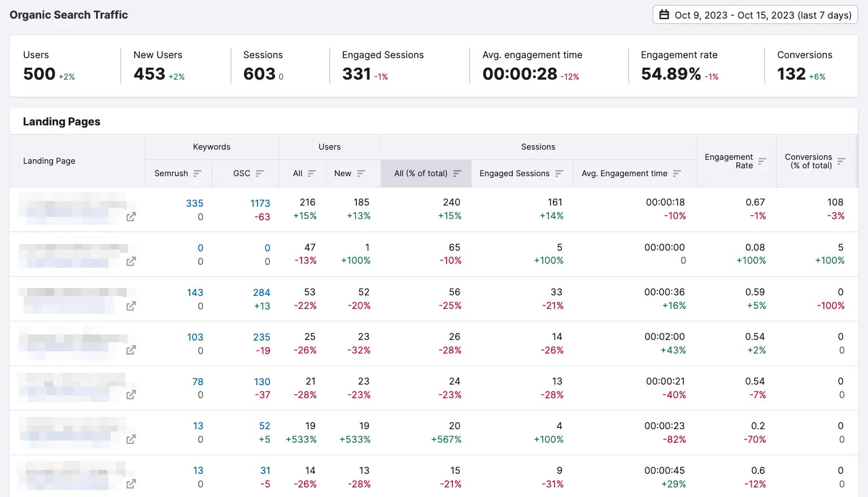Sort by Avg. Engagement time
The image size is (868, 497).
click(677, 173)
